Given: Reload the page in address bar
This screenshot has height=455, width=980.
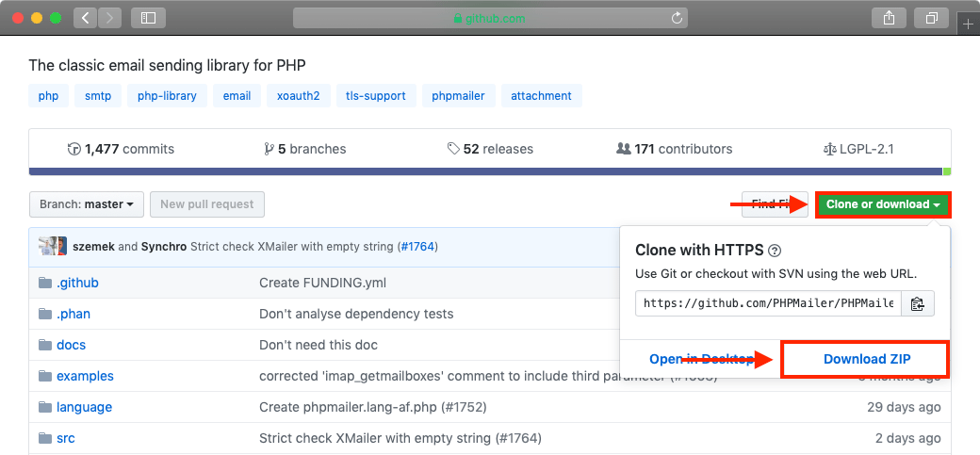Looking at the screenshot, I should click(676, 18).
